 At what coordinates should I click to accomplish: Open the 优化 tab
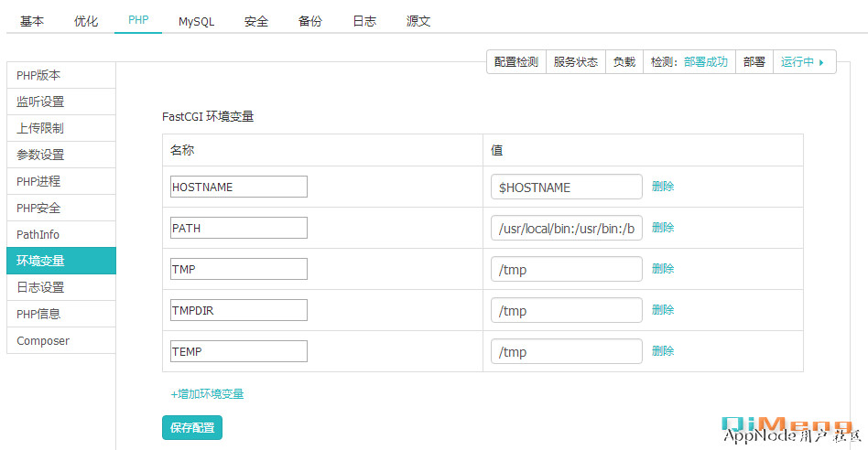[x=86, y=21]
